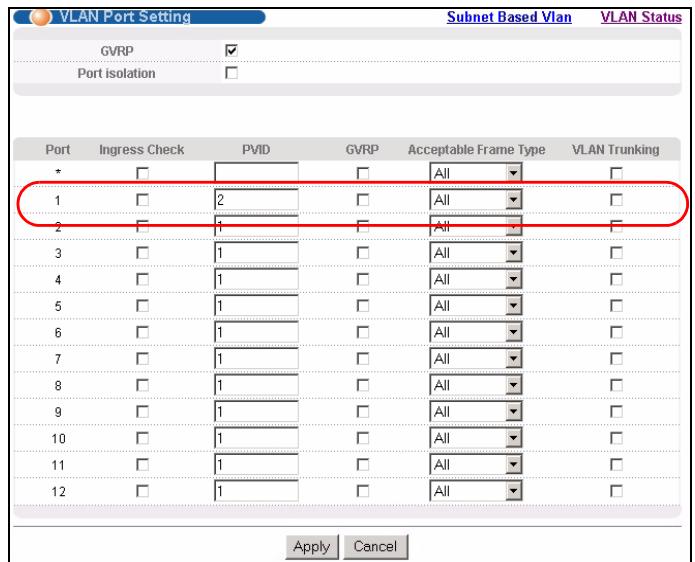Image resolution: width=695 pixels, height=562 pixels.
Task: Click the orange VLAN Port Setting icon
Action: (x=40, y=17)
